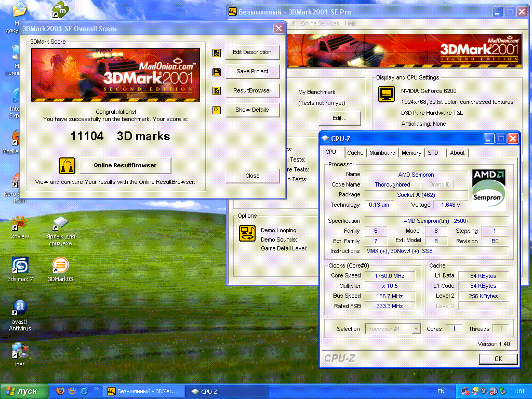Screen dimensions: 532x399
Task: Click the Options demo music icon
Action: (247, 233)
